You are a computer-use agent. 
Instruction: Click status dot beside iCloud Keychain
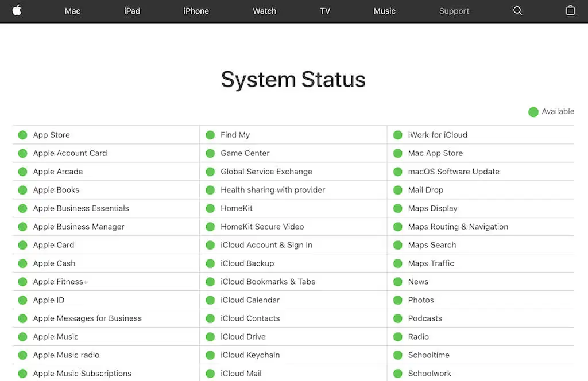click(210, 355)
